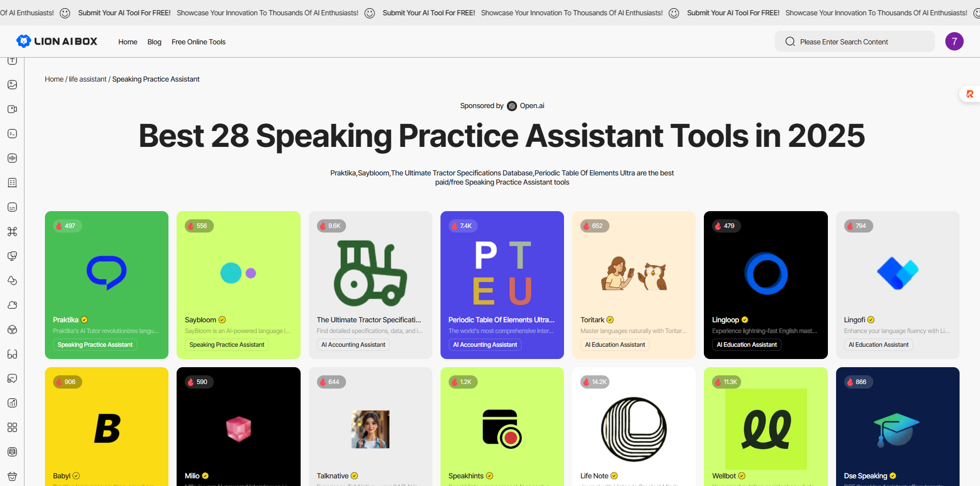980x486 pixels.
Task: Click the first 'Submit Your AI Tool For FREE!' banner text
Action: (124, 13)
